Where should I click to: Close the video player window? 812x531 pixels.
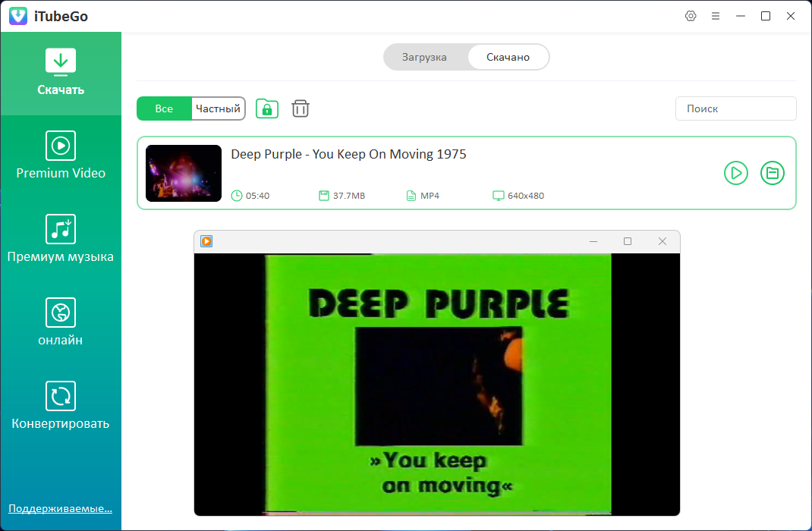[x=663, y=241]
